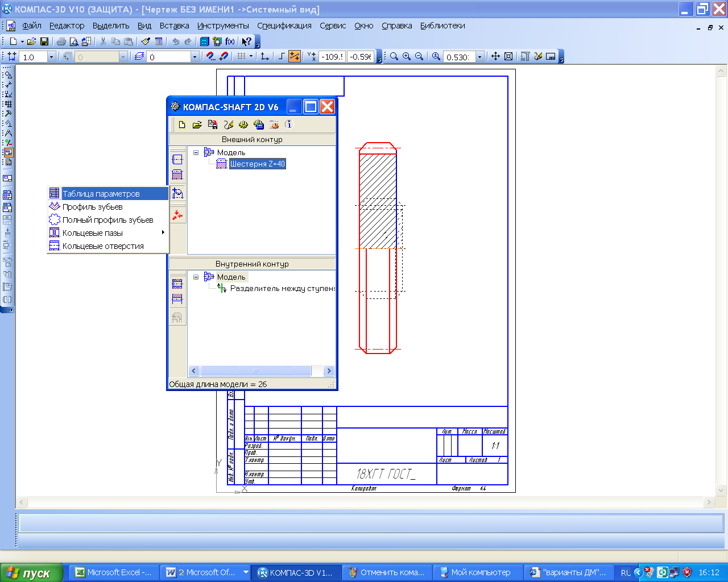Screen dimensions: 728x582
Task: Click SHAFT window horizontal scrollbar right arrow
Action: pyautogui.click(x=329, y=371)
